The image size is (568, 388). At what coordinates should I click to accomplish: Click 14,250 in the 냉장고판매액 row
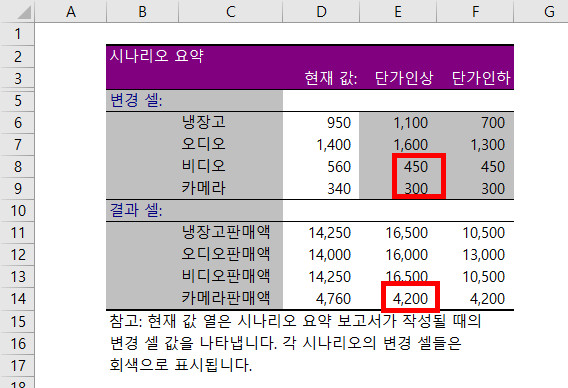coord(321,233)
